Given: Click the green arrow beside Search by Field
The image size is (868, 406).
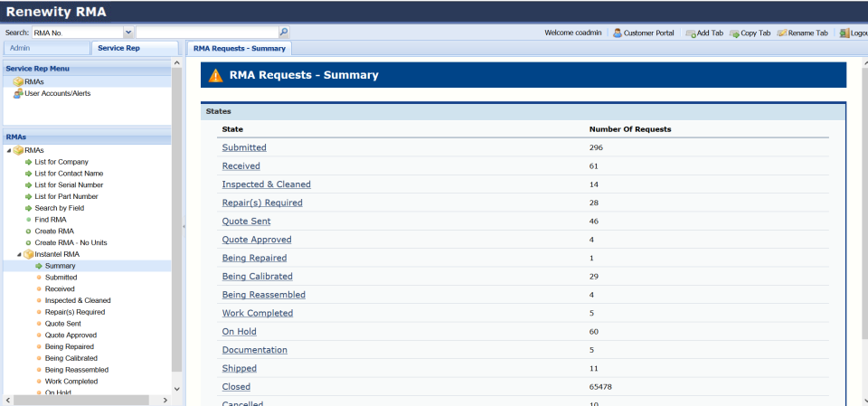Looking at the screenshot, I should (x=28, y=208).
